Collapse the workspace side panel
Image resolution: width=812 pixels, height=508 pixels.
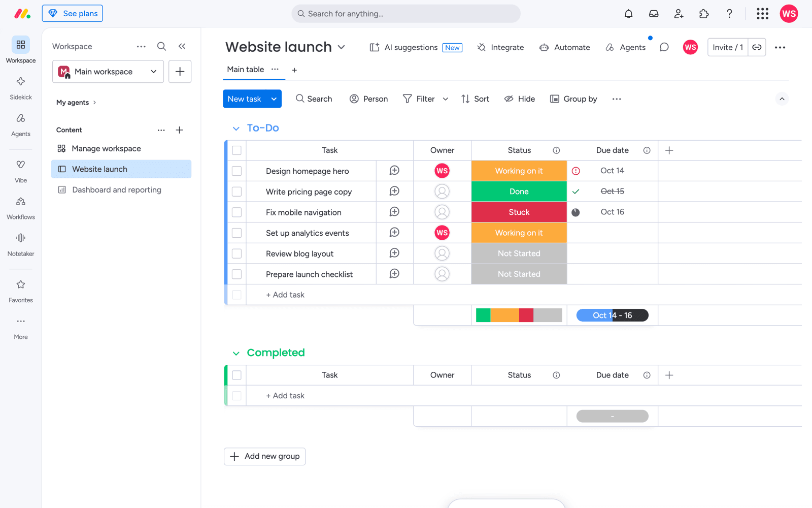(182, 46)
